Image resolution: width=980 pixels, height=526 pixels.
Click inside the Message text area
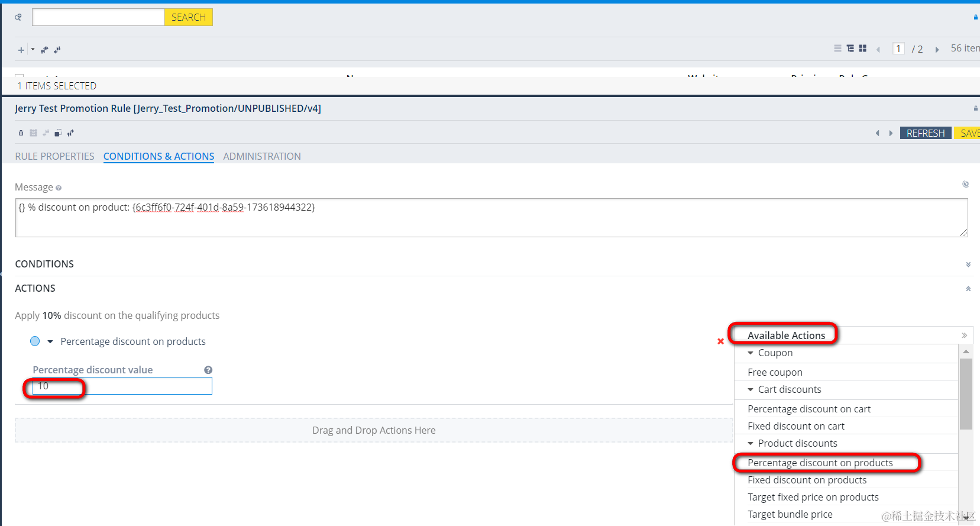491,218
